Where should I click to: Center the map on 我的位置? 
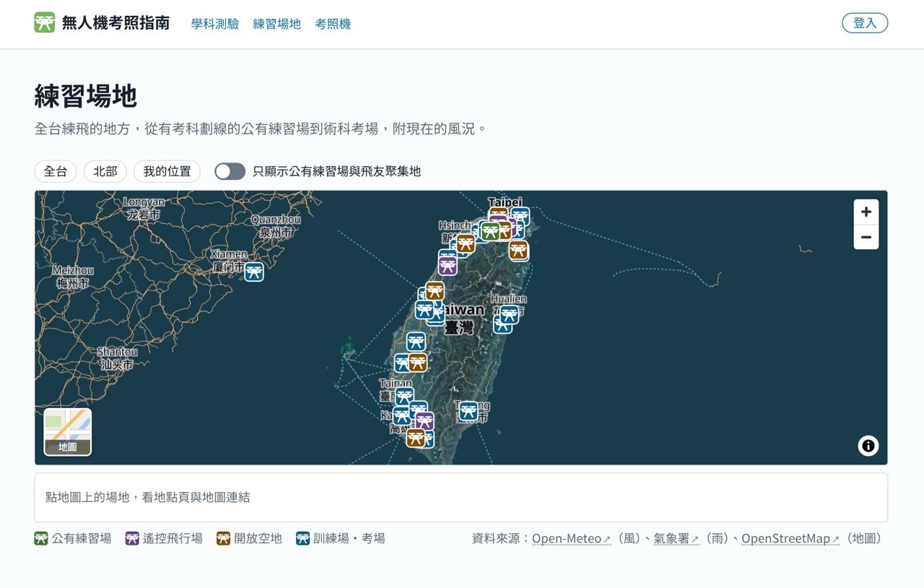pos(167,171)
